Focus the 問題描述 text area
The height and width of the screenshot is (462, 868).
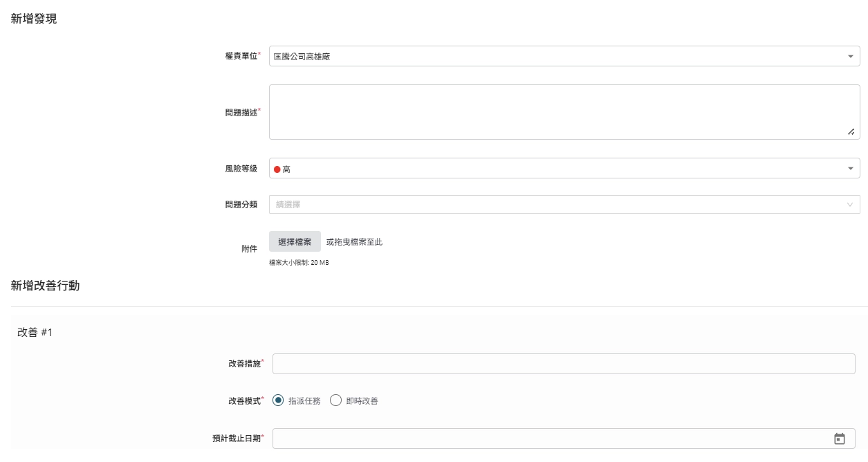[x=553, y=112]
